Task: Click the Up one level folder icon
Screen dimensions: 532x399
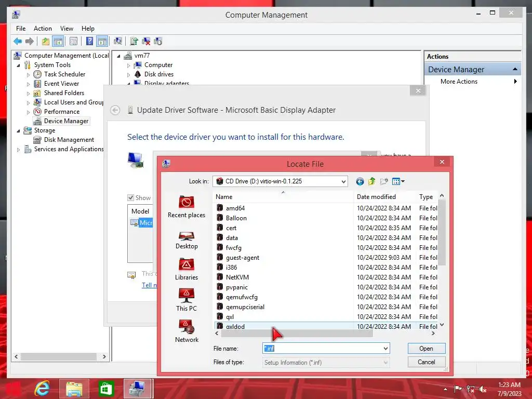Action: pos(46,42)
